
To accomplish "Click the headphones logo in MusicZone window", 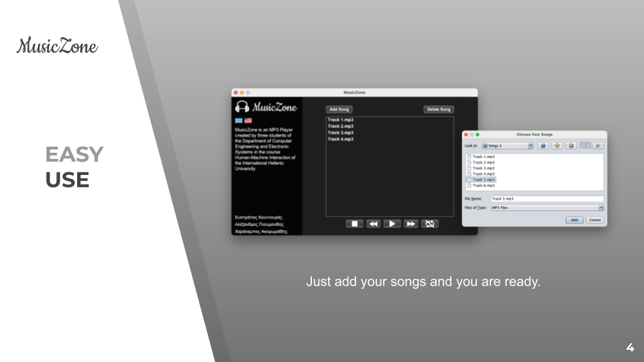I will pyautogui.click(x=242, y=107).
